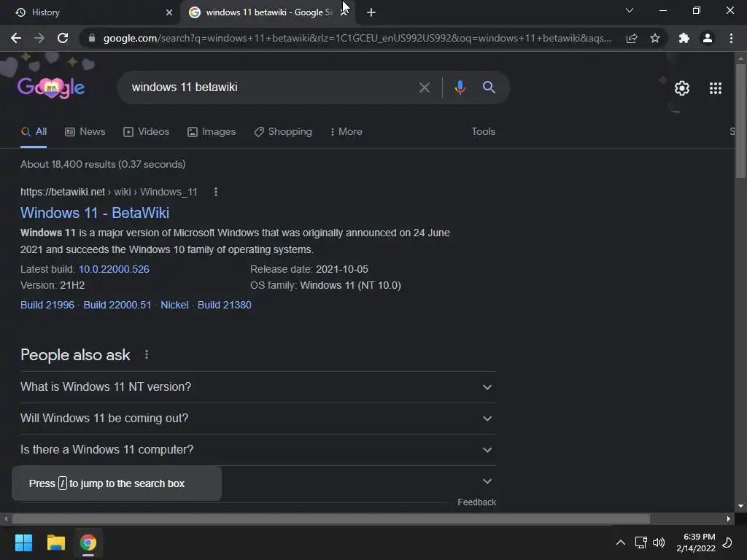Open Build 21996 sitelink
Screen dimensions: 747x560
tap(47, 306)
